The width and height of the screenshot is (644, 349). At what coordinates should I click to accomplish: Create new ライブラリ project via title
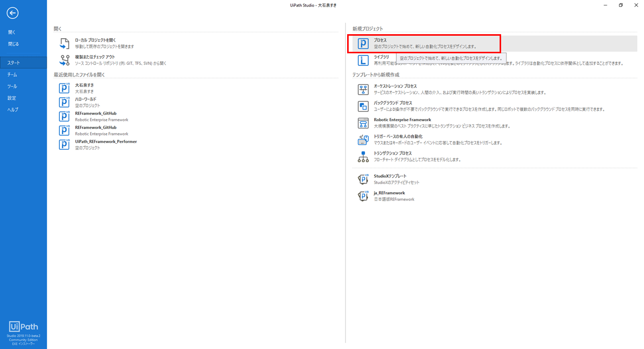(x=381, y=57)
